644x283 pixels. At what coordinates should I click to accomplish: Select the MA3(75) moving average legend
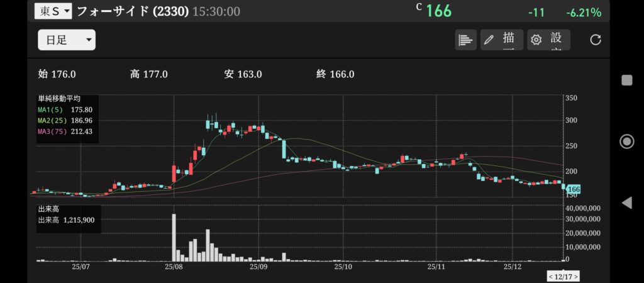(x=65, y=131)
